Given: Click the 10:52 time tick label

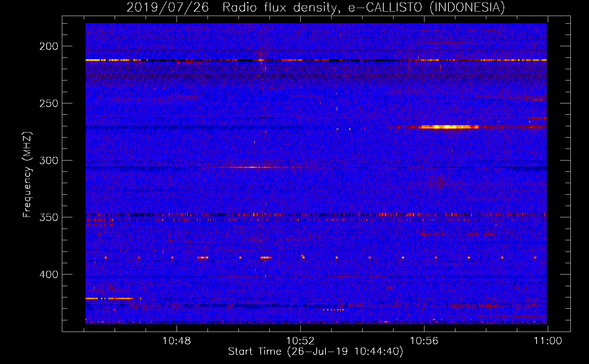Looking at the screenshot, I should 300,341.
